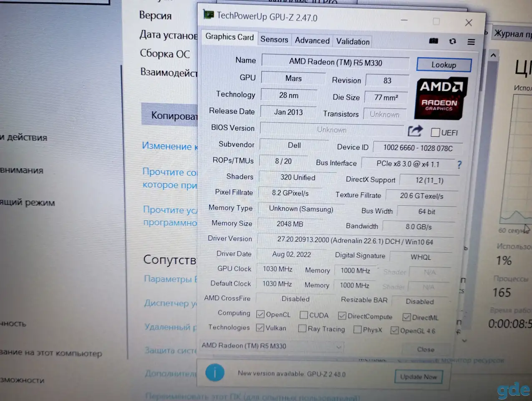532x401 pixels.
Task: Click the scroll up arrow in Task Manager
Action: coord(493,55)
